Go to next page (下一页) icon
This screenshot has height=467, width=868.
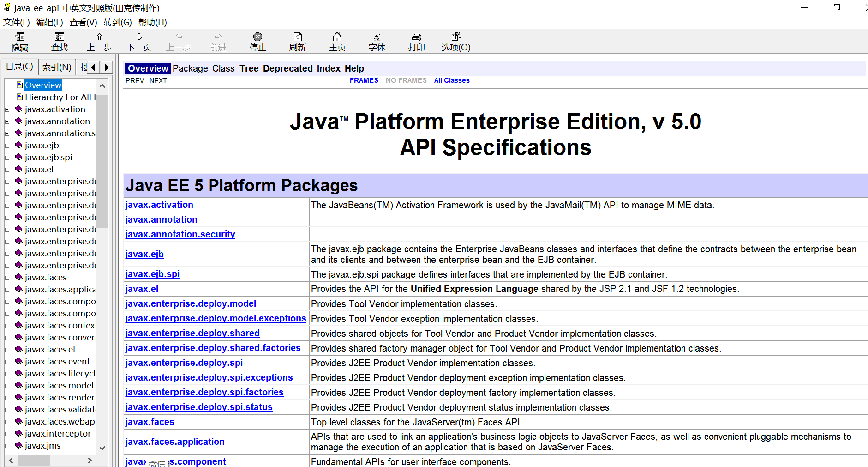pos(139,37)
